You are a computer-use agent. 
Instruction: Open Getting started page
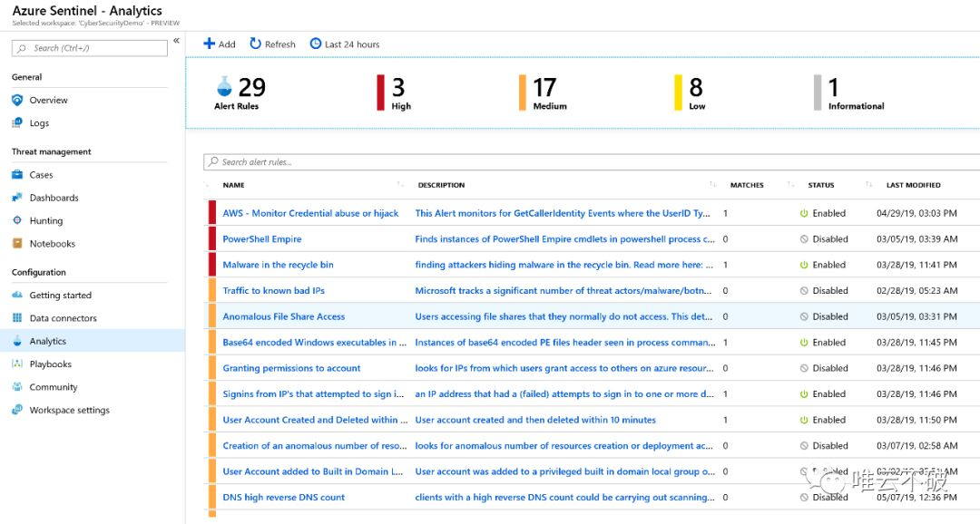[x=61, y=295]
